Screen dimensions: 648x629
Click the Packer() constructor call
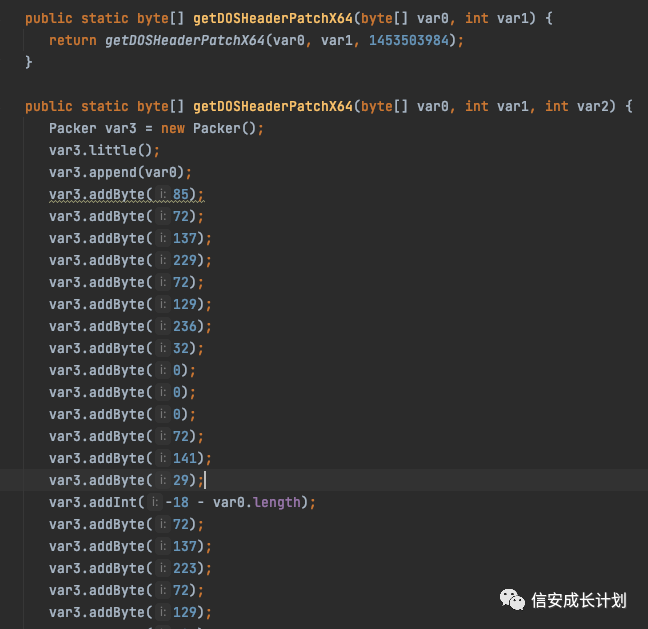225,129
